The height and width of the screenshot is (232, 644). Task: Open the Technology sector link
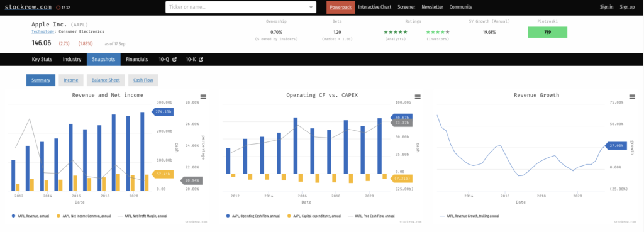[43, 31]
